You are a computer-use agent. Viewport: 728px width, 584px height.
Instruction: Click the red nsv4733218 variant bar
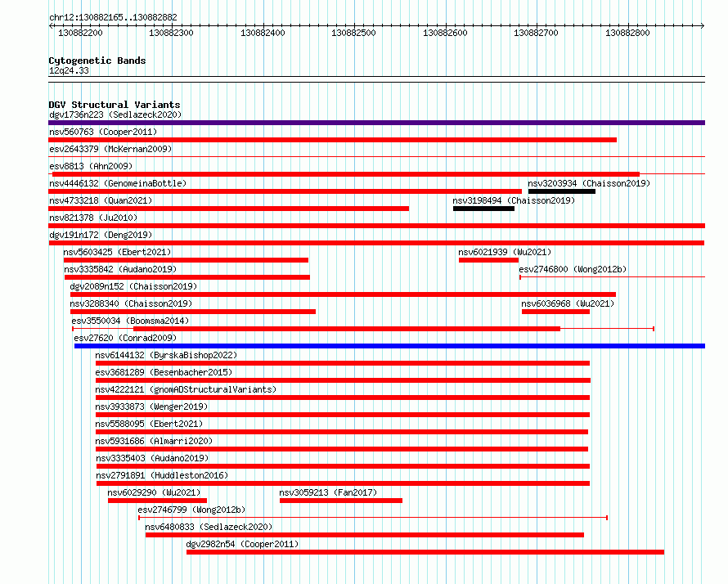point(228,209)
